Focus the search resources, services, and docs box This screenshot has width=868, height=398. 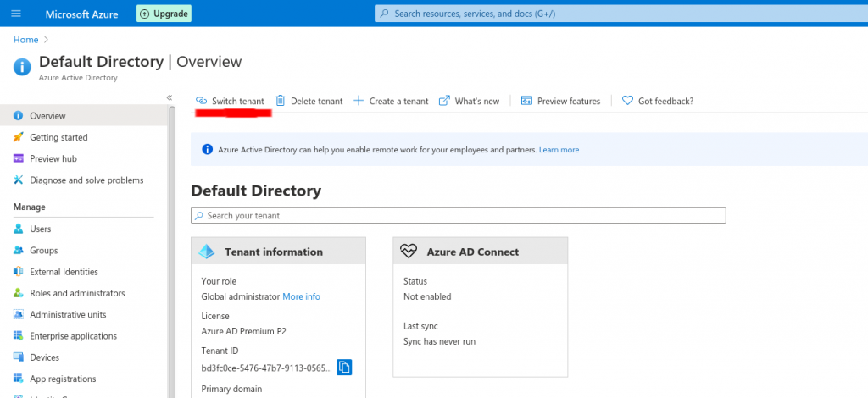click(621, 14)
